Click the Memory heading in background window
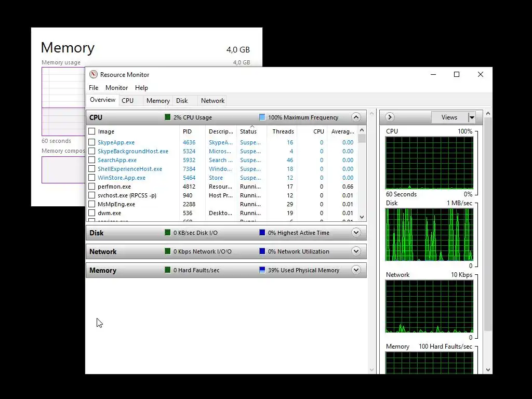 point(68,47)
